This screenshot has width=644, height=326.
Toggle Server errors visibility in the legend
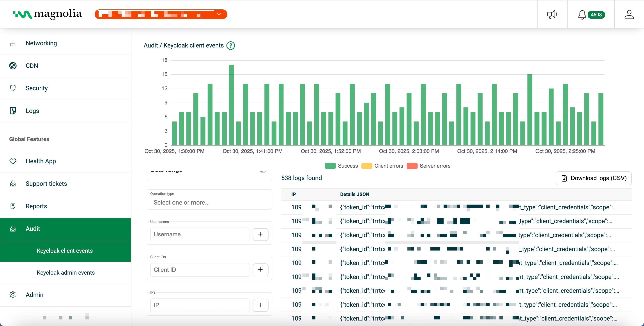pos(412,166)
